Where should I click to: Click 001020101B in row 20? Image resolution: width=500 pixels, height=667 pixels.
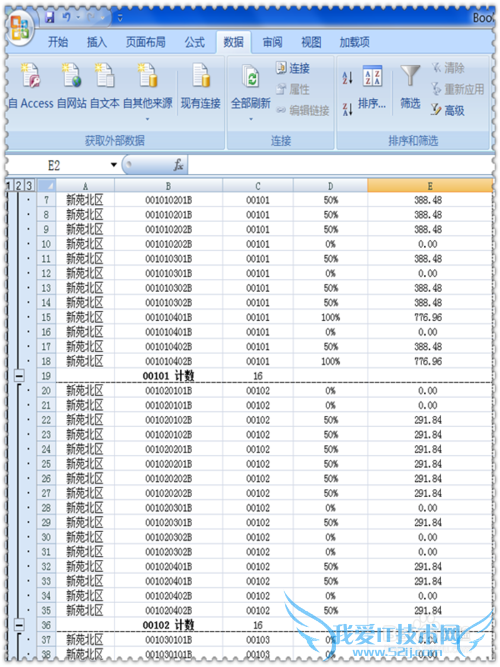[169, 391]
